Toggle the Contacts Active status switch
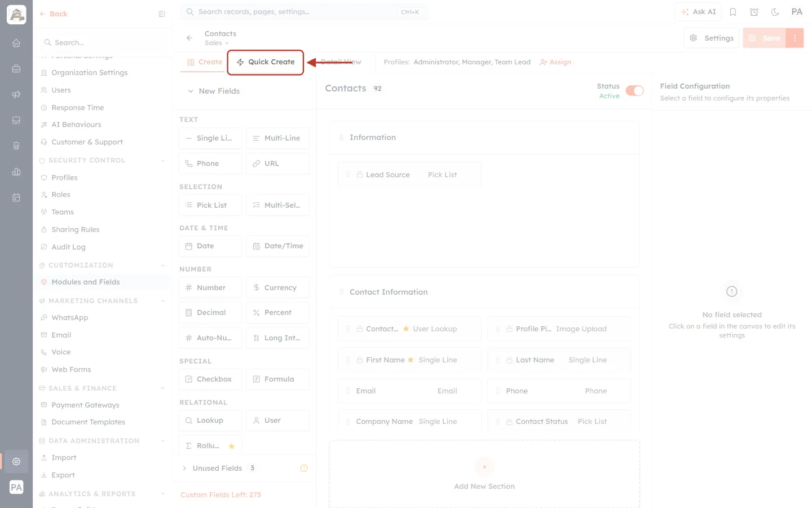The height and width of the screenshot is (508, 812). 634,91
